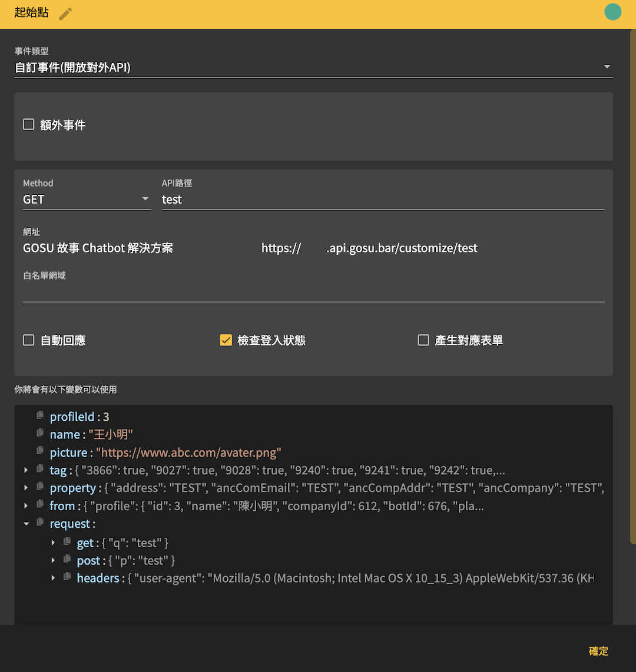Copy the from variable
The image size is (636, 672).
[x=40, y=504]
